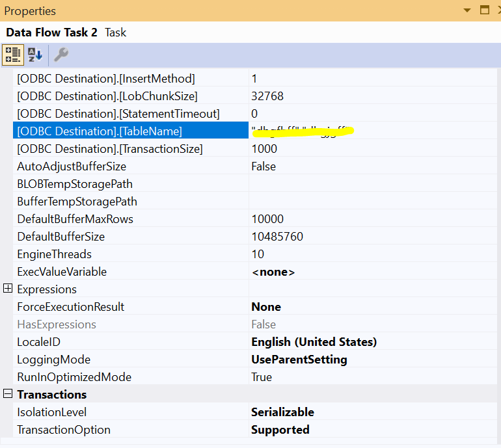
Task: Change RunInOptimizedMode value True
Action: pyautogui.click(x=373, y=377)
